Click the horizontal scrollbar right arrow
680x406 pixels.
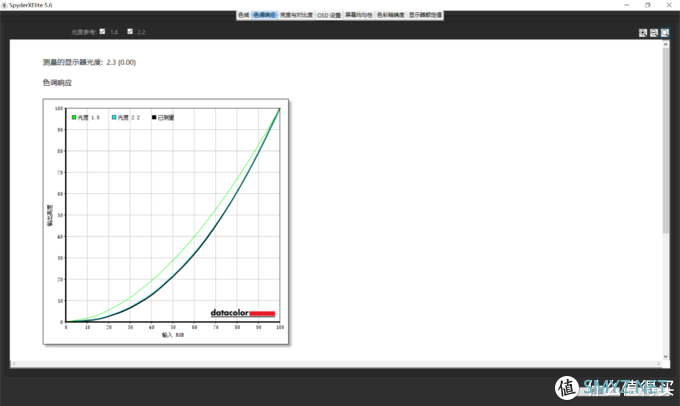click(x=659, y=363)
